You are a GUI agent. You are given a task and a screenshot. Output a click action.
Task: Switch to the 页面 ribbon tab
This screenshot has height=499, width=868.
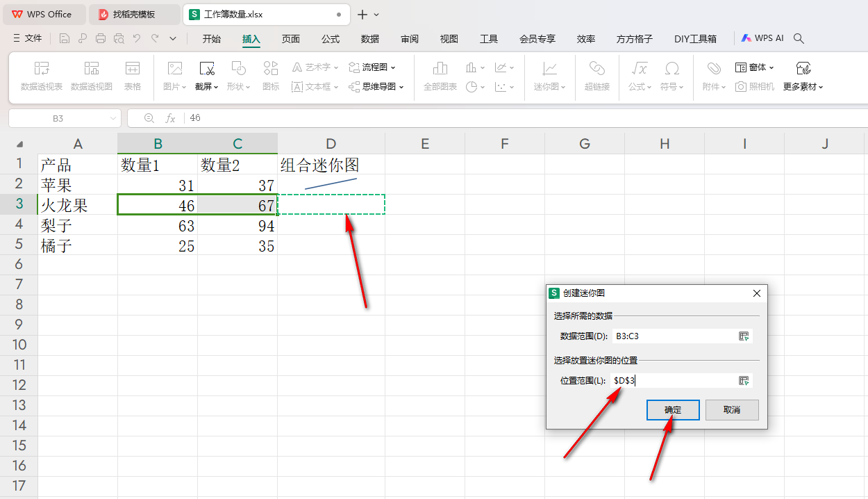click(x=291, y=39)
